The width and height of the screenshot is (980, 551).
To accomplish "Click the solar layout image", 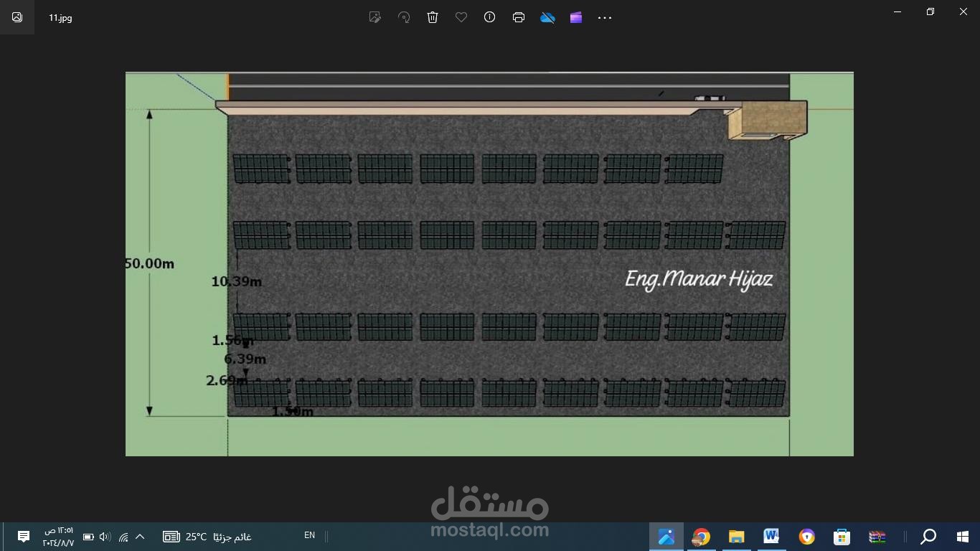I will coord(489,264).
